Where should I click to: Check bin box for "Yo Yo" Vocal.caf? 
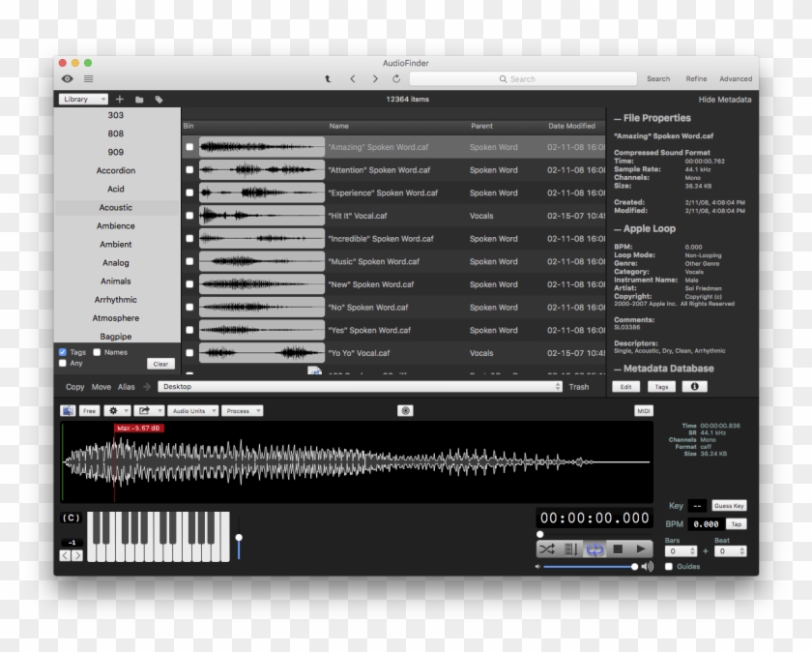tap(189, 353)
